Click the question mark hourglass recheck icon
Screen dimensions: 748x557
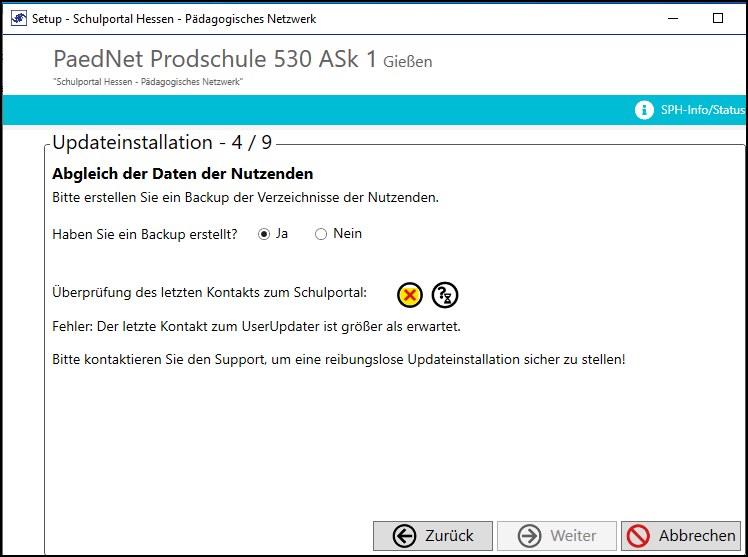click(x=445, y=295)
